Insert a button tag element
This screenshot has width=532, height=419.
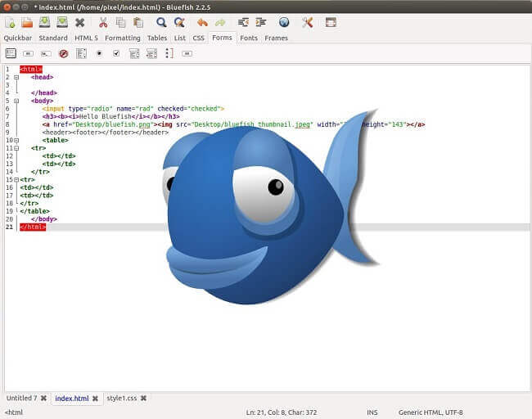pyautogui.click(x=187, y=54)
